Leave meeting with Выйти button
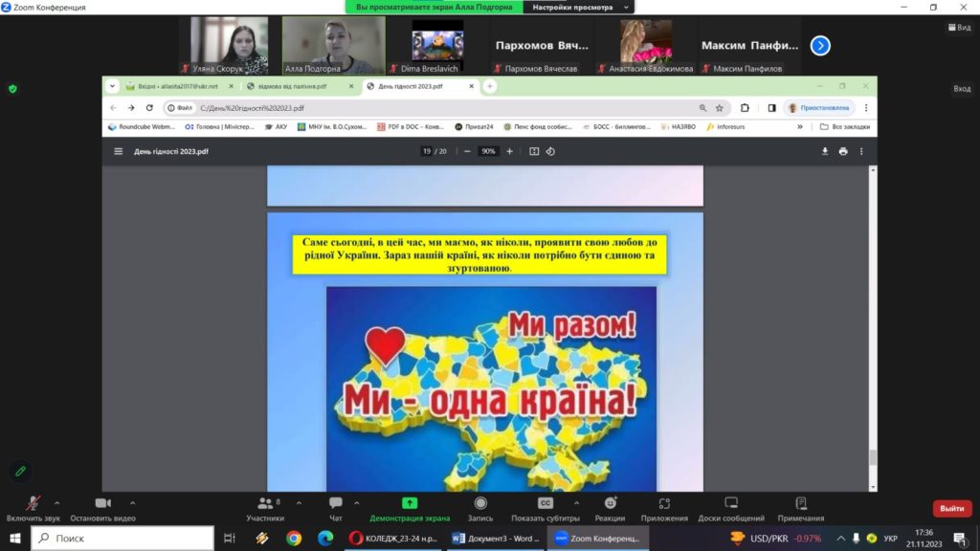The image size is (980, 551). tap(952, 509)
